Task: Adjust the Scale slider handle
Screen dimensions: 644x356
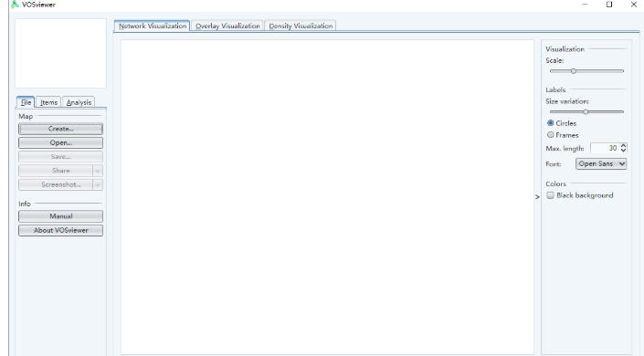Action: 574,71
